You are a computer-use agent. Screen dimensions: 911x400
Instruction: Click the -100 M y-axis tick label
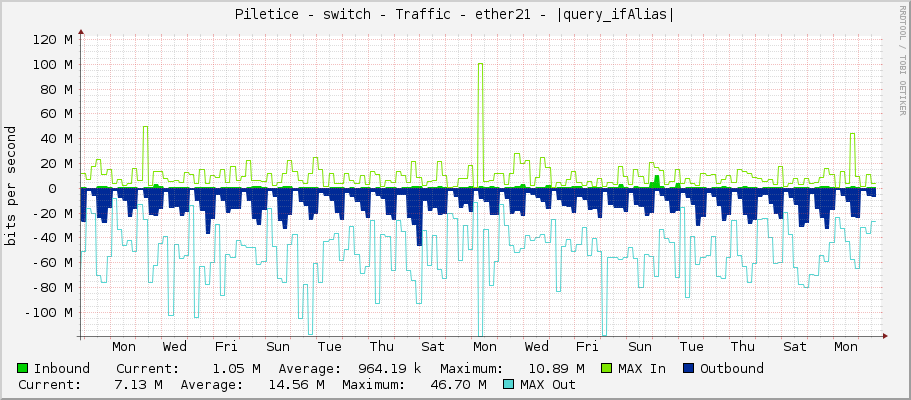coord(48,313)
